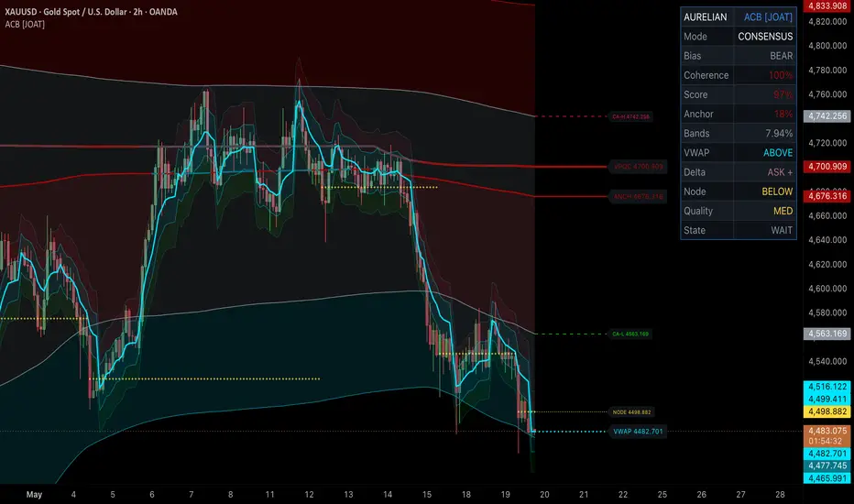Select the ACB [JOAT] indicator legend label

(25, 24)
